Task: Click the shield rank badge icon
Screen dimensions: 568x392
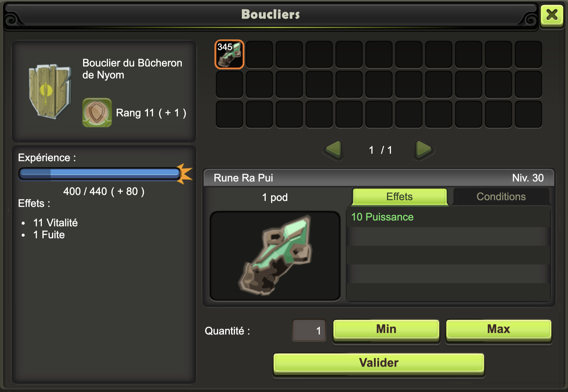Action: coord(97,113)
